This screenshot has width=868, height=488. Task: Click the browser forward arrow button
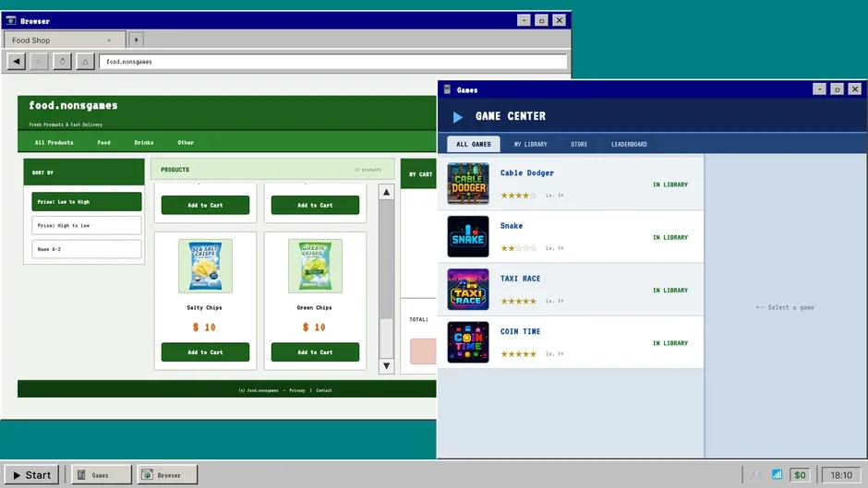click(40, 62)
